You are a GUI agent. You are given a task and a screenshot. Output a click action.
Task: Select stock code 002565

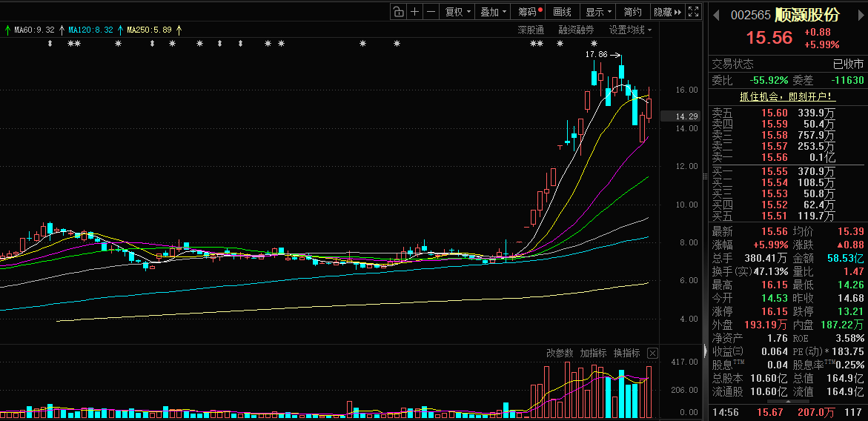(x=751, y=16)
